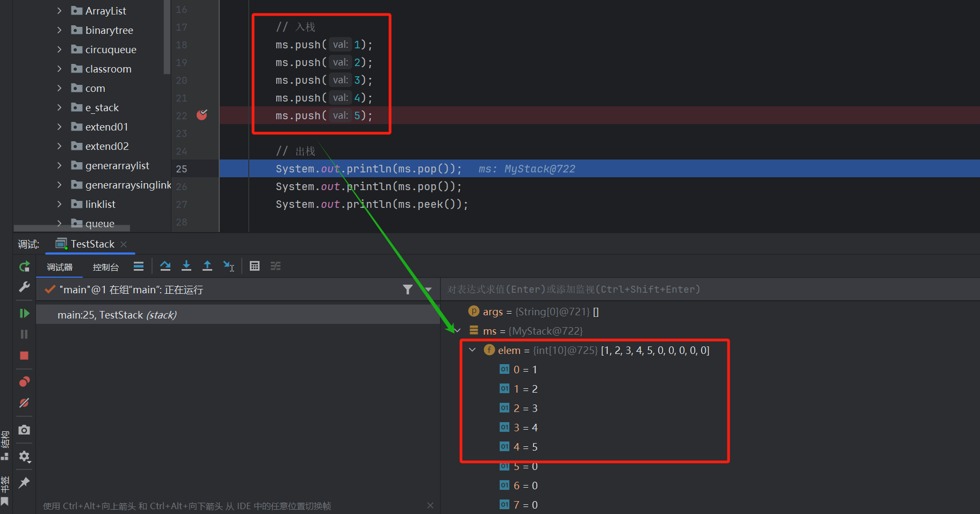
Task: Resume program execution
Action: 24,313
